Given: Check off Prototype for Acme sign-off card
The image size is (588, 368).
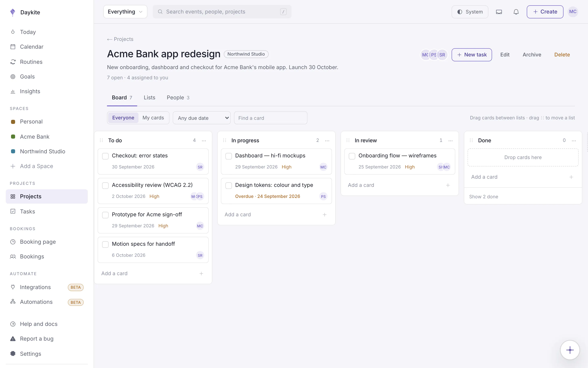Looking at the screenshot, I should 105,215.
